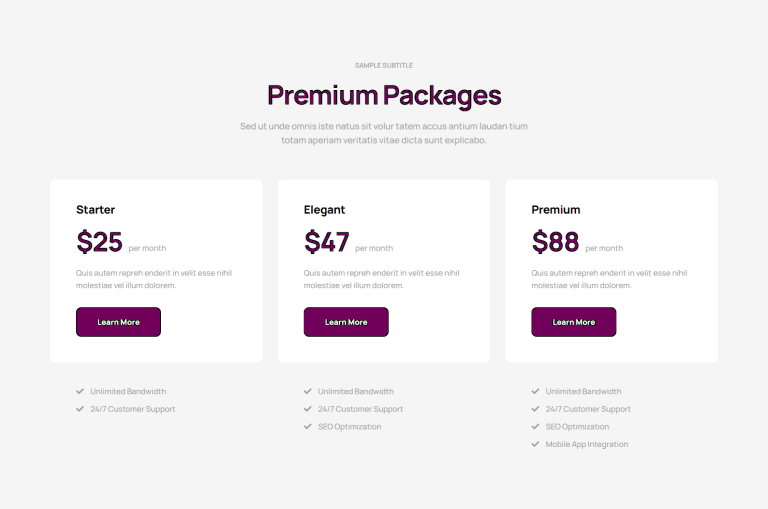The width and height of the screenshot is (768, 509).
Task: Select the Premium plan title
Action: [556, 210]
